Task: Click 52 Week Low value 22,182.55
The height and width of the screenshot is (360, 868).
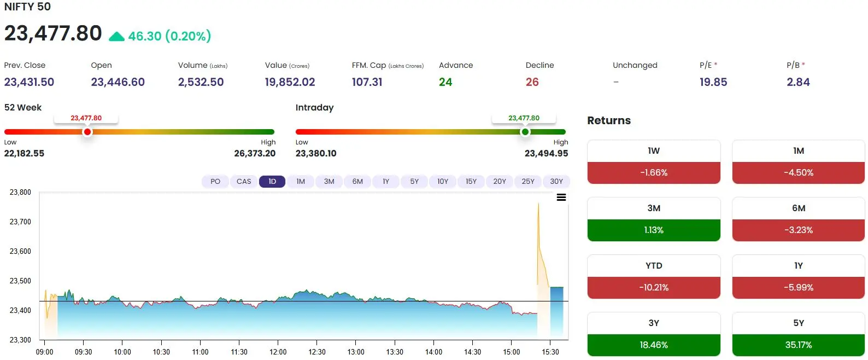Action: coord(24,154)
